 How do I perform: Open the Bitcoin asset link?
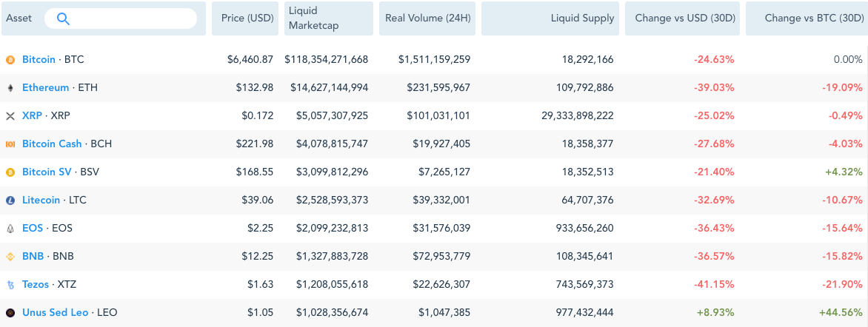point(39,59)
